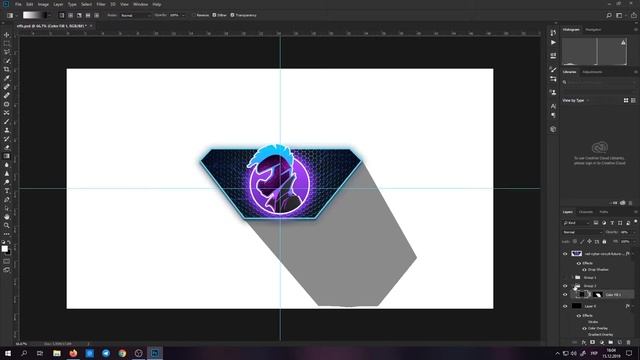Click the add layer mask icon
The width and height of the screenshot is (640, 360).
592,342
